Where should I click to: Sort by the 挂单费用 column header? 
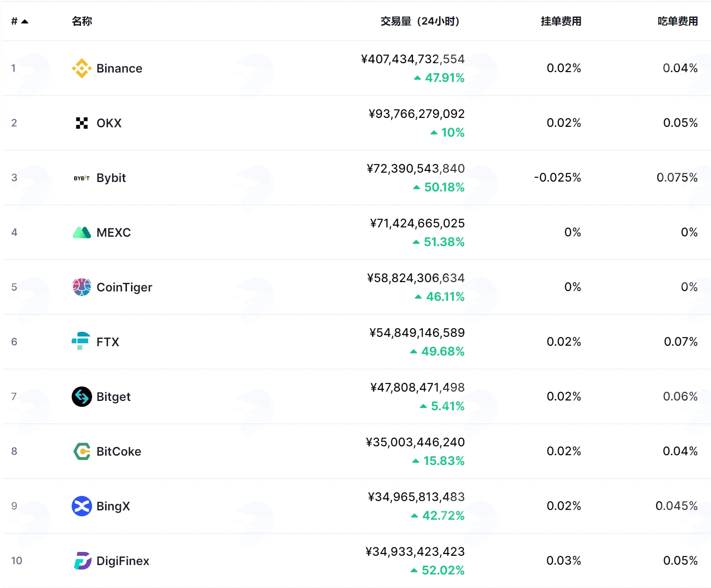tap(561, 21)
